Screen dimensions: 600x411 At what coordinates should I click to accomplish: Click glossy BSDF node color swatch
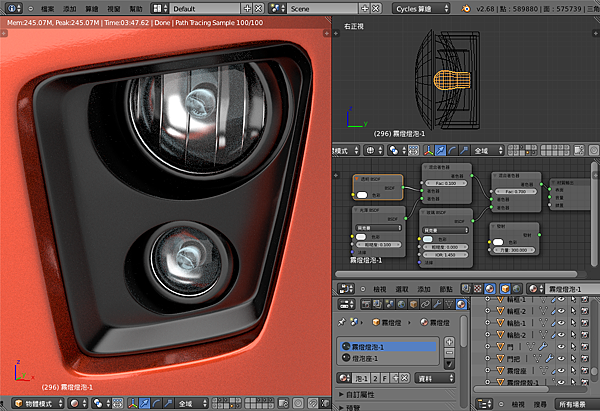pos(361,237)
